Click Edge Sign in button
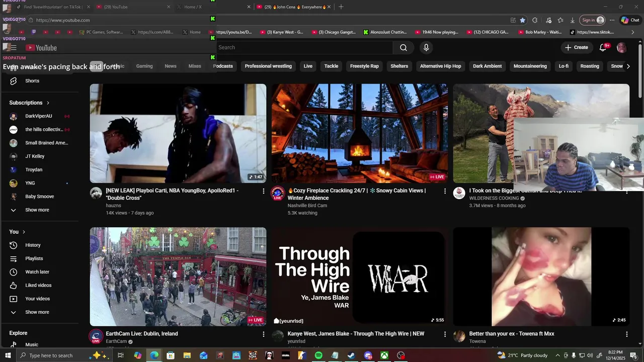 point(593,20)
